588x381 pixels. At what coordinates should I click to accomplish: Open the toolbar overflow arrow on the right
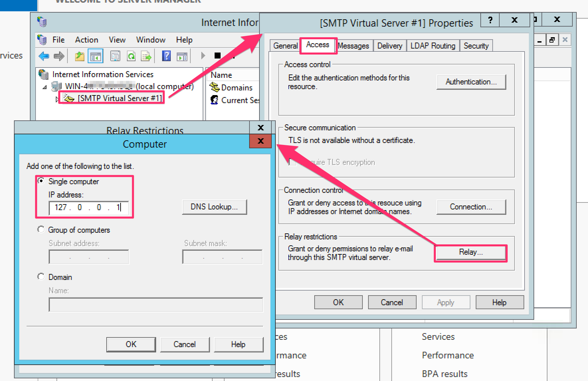click(x=203, y=56)
